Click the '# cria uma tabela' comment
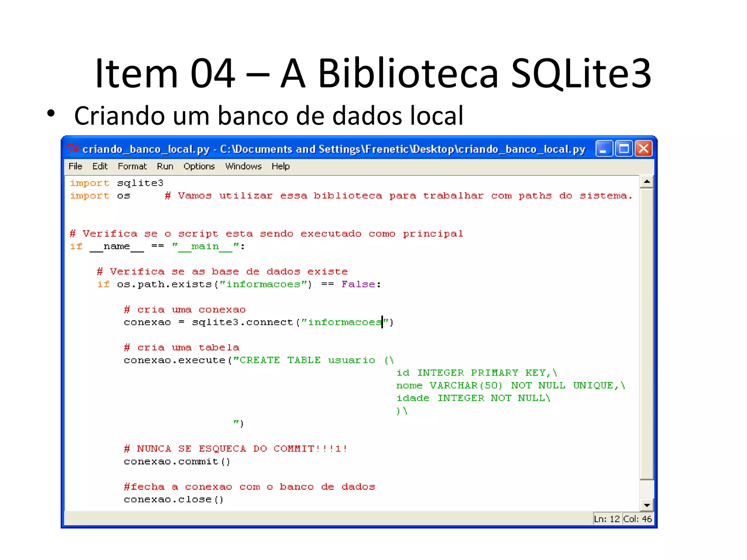747x560 pixels. click(182, 347)
